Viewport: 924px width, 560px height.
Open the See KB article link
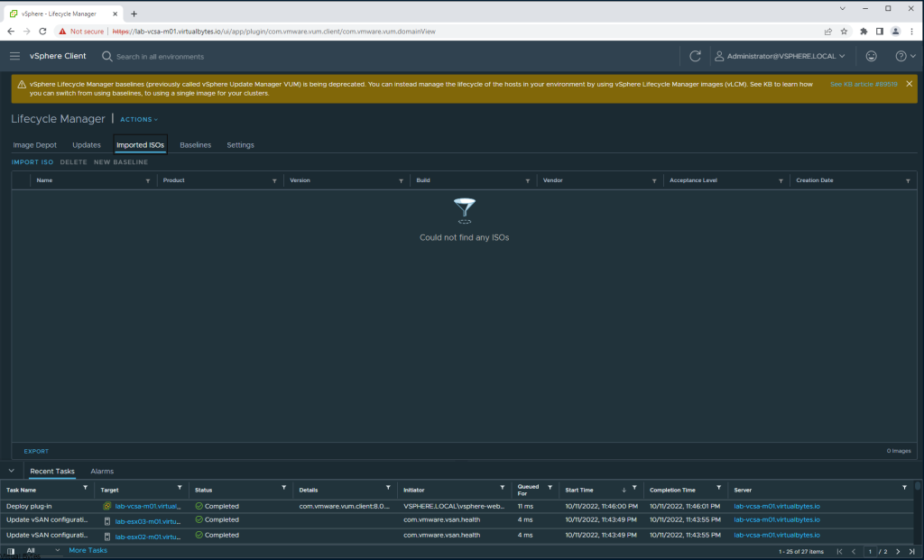[864, 84]
